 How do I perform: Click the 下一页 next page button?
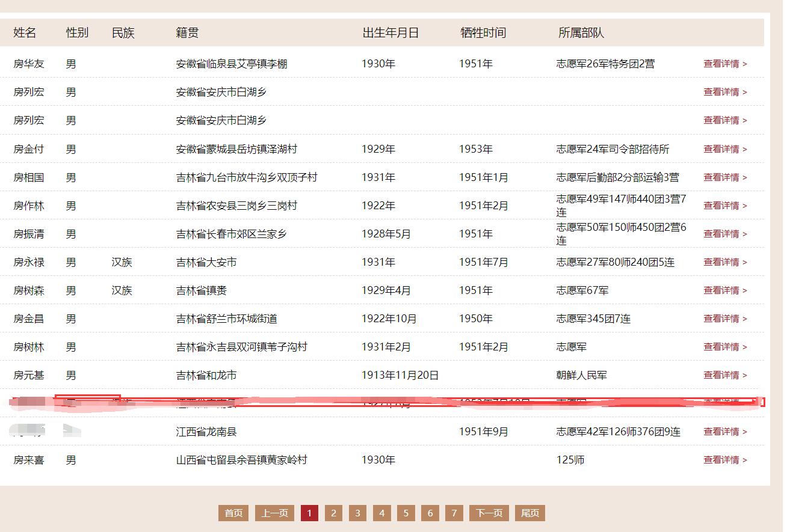pyautogui.click(x=489, y=513)
